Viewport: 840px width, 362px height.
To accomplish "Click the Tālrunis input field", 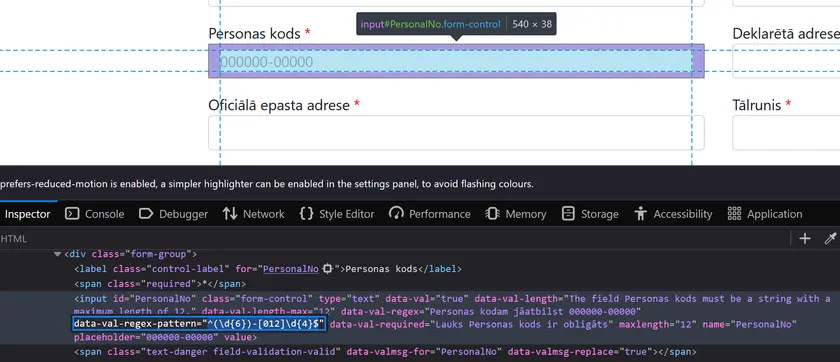I will click(786, 133).
